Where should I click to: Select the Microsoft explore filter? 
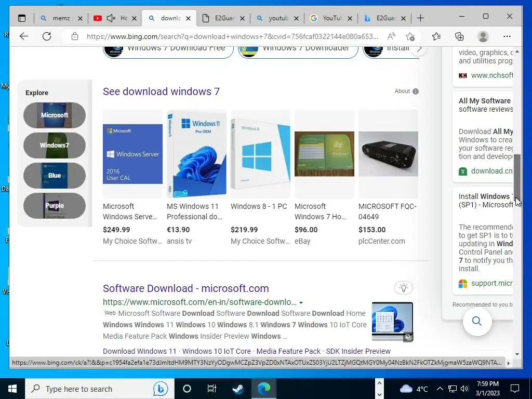(54, 115)
